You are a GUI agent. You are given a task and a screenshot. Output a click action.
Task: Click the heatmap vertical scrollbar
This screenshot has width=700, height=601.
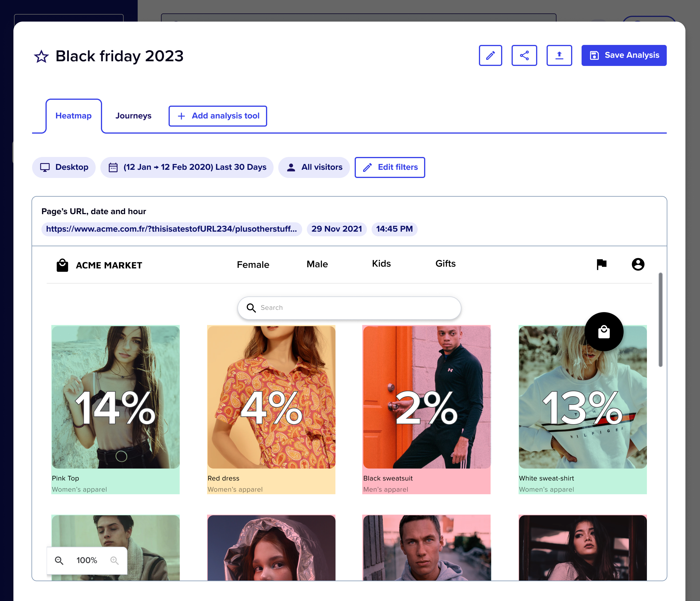[660, 319]
